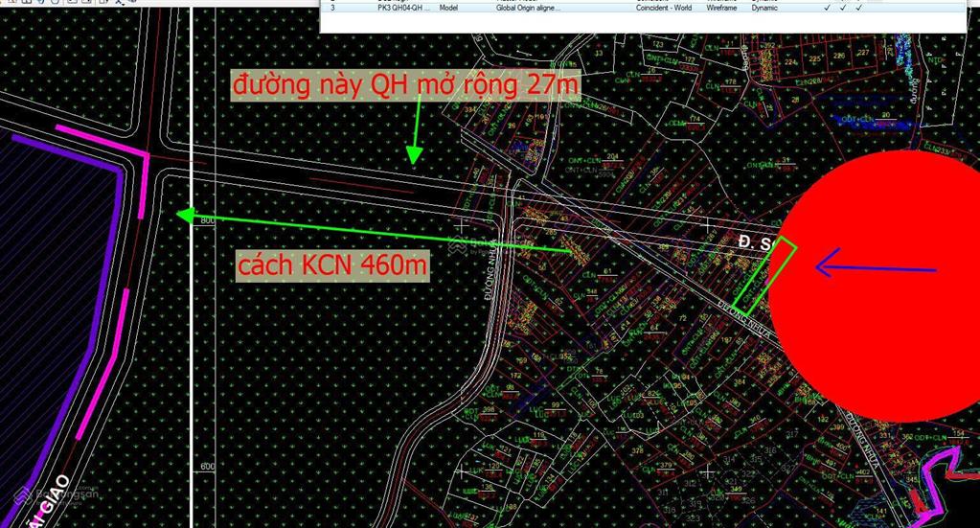
Task: Select the '600' grid coordinate label
Action: point(208,466)
